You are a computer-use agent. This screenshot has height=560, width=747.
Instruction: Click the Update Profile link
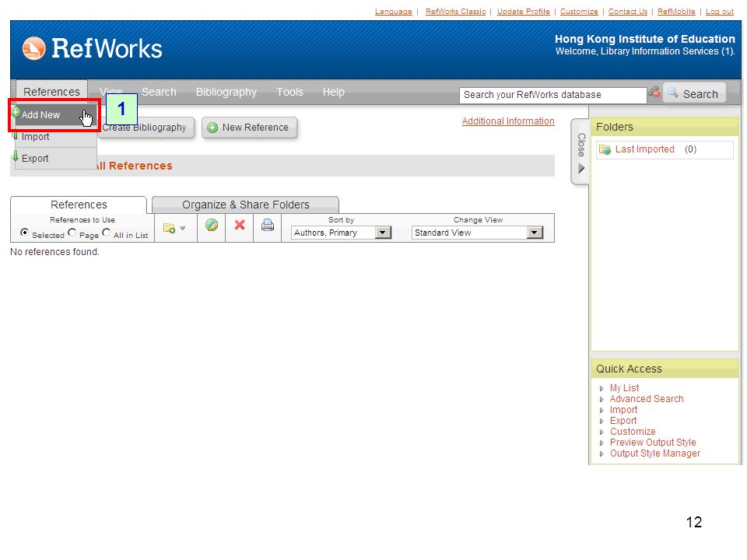(x=524, y=12)
